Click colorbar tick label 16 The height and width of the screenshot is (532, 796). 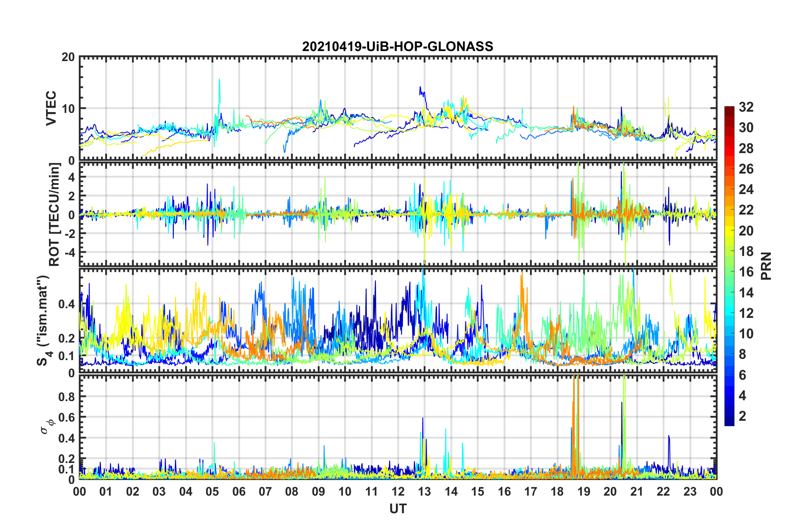pos(746,272)
